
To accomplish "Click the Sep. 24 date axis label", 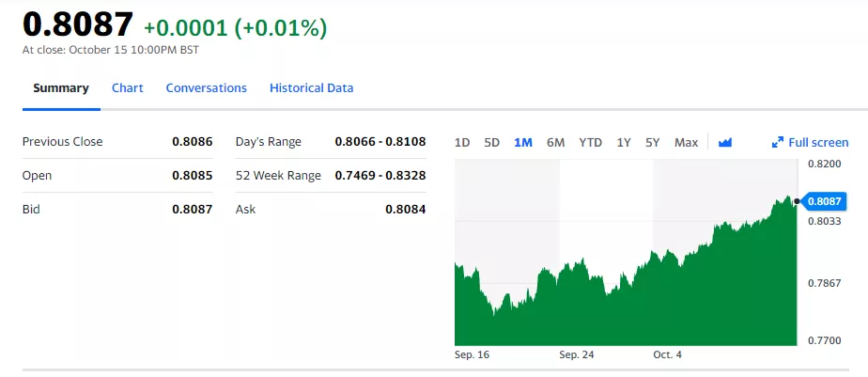I will [578, 355].
